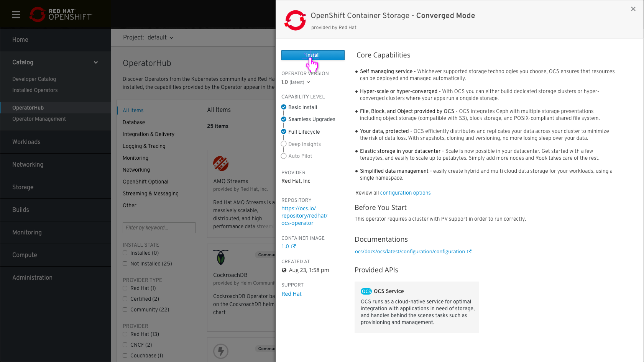
Task: Click the Basic Install checkmark icon
Action: pos(284,107)
